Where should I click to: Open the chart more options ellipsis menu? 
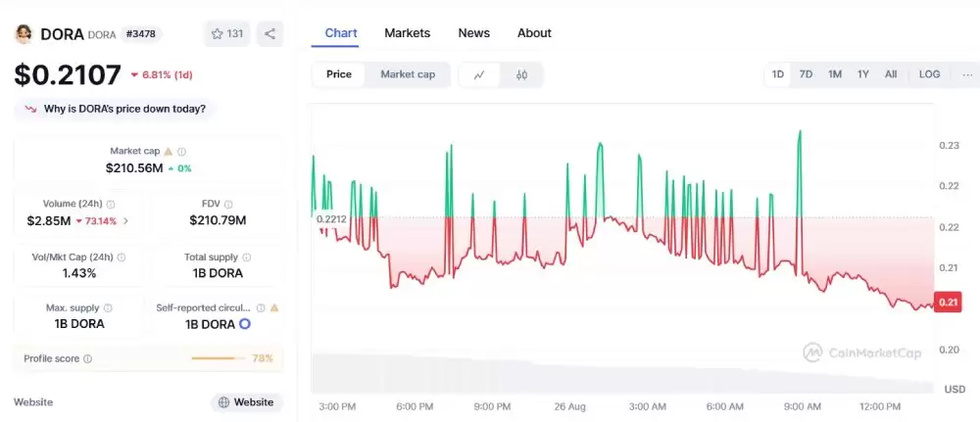coord(967,74)
